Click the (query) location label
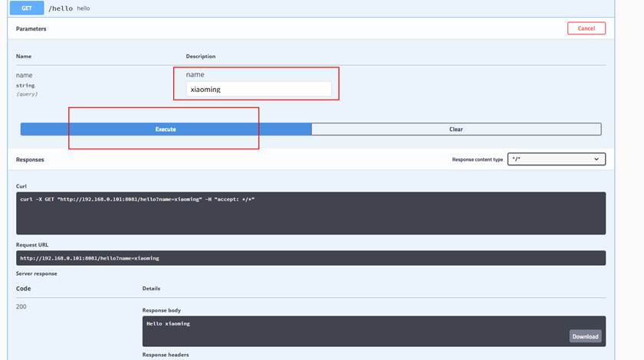Viewport: 644px width, 360px height. tap(27, 94)
